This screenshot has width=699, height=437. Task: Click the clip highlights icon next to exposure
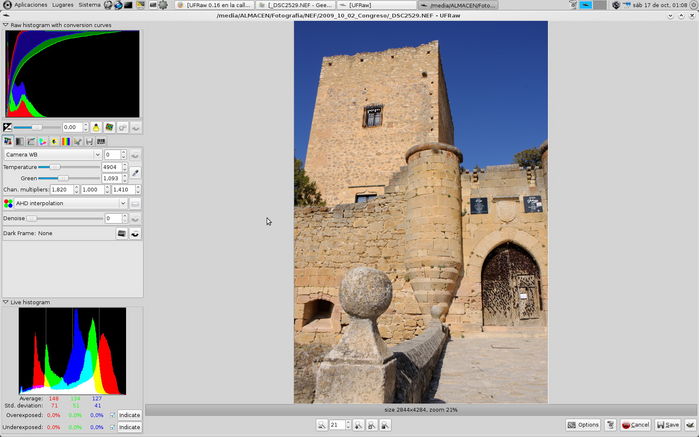pos(123,128)
